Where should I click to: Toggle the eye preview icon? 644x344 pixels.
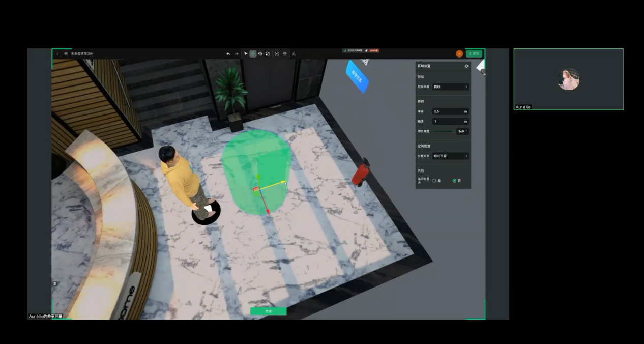(x=285, y=54)
